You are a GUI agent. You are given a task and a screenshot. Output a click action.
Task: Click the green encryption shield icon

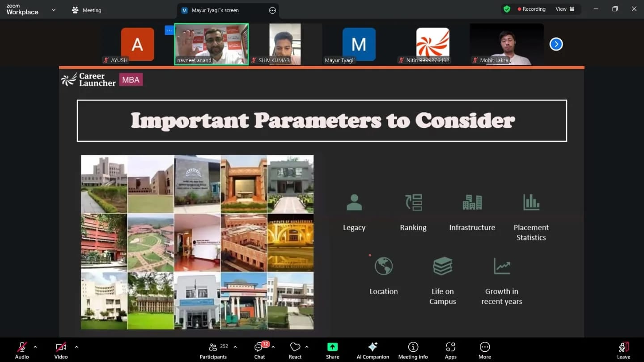pos(507,9)
